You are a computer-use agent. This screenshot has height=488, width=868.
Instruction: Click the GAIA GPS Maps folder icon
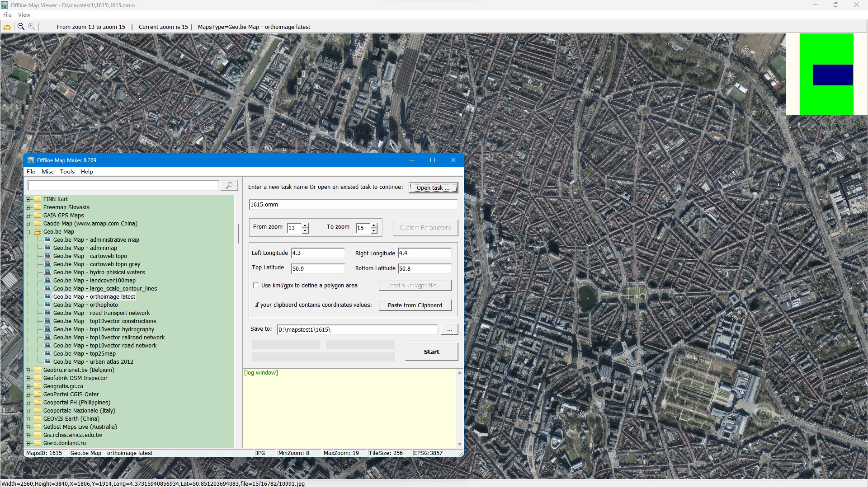[x=38, y=215]
